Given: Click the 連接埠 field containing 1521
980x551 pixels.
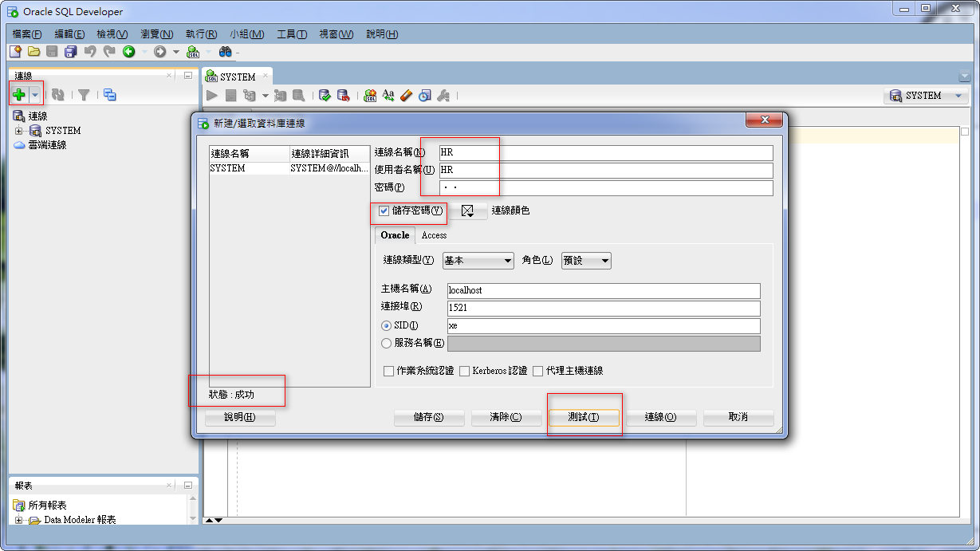Looking at the screenshot, I should click(x=603, y=309).
